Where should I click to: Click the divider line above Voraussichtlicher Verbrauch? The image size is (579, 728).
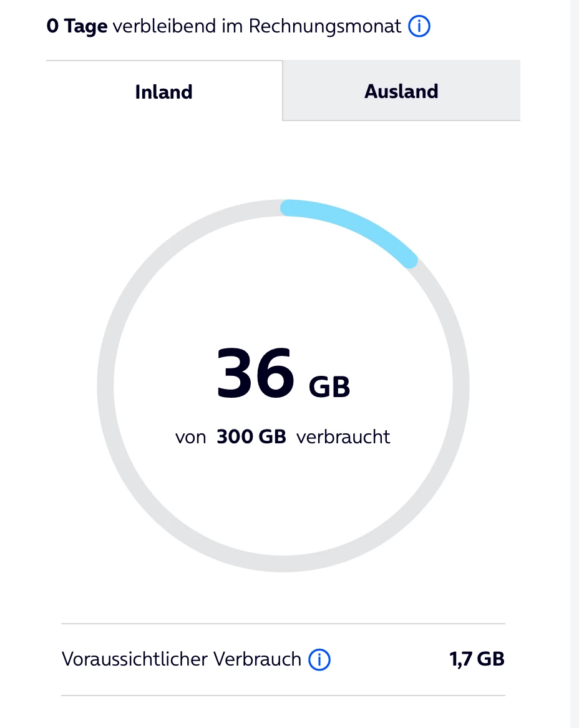tap(283, 623)
